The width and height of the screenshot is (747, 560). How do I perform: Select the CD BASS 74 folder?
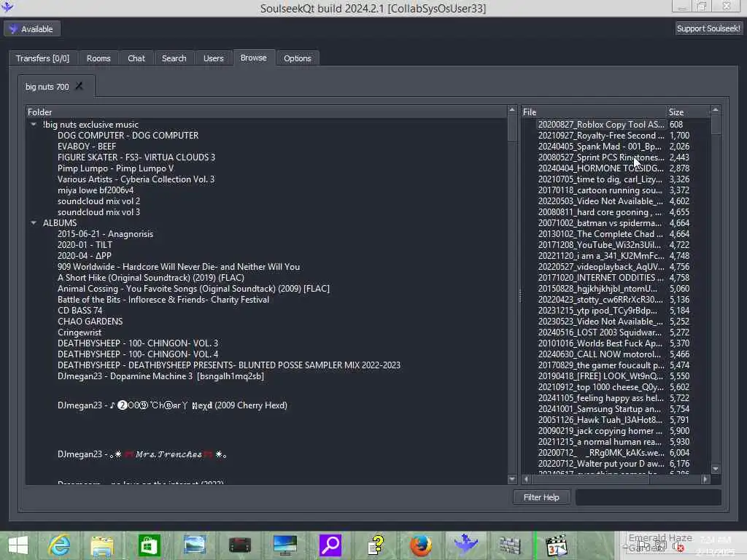click(80, 311)
